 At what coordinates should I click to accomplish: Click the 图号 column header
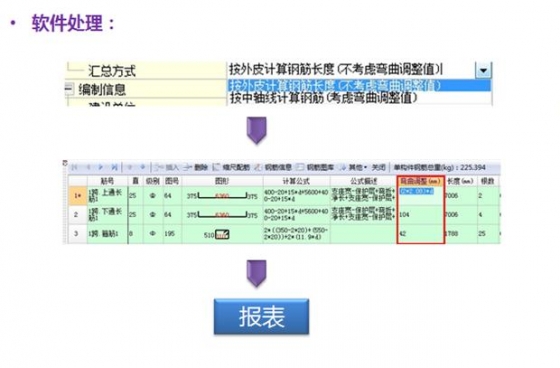[172, 181]
